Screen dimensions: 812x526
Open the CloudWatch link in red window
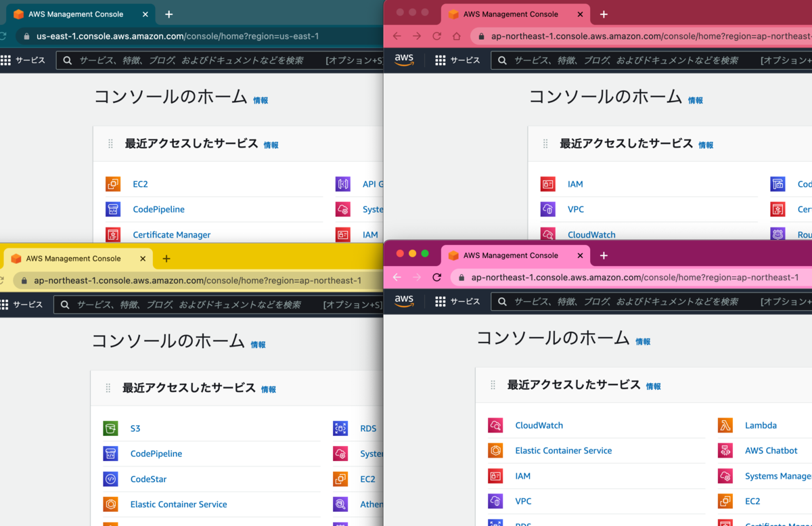coord(591,235)
